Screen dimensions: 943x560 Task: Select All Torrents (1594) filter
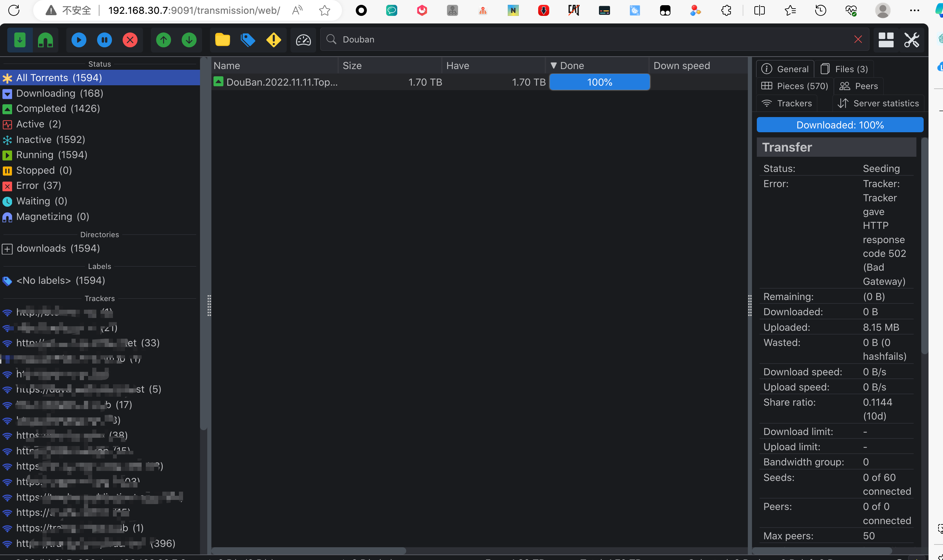click(100, 78)
